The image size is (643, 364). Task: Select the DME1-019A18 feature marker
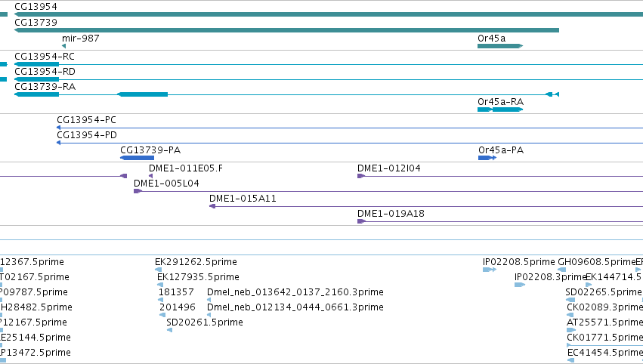click(361, 221)
